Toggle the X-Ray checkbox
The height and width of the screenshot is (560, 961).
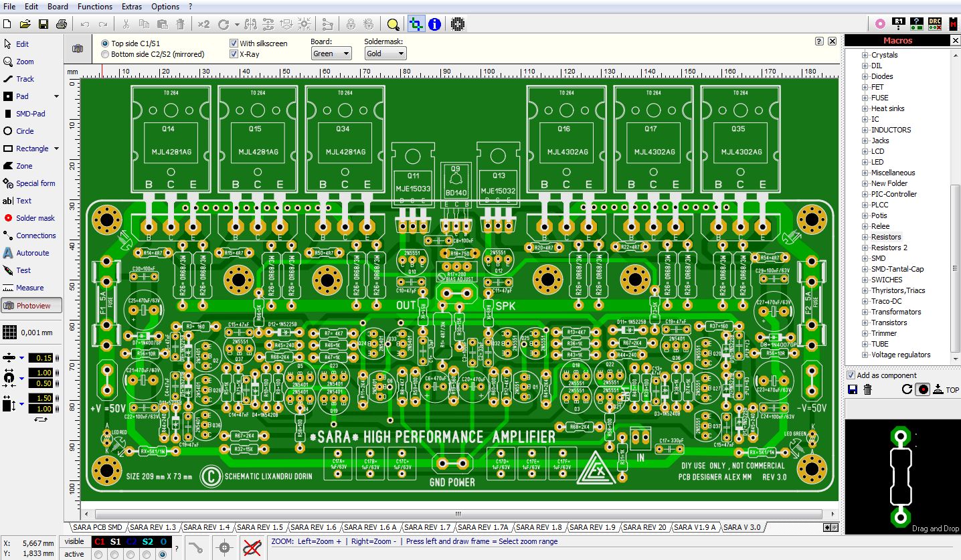point(234,54)
